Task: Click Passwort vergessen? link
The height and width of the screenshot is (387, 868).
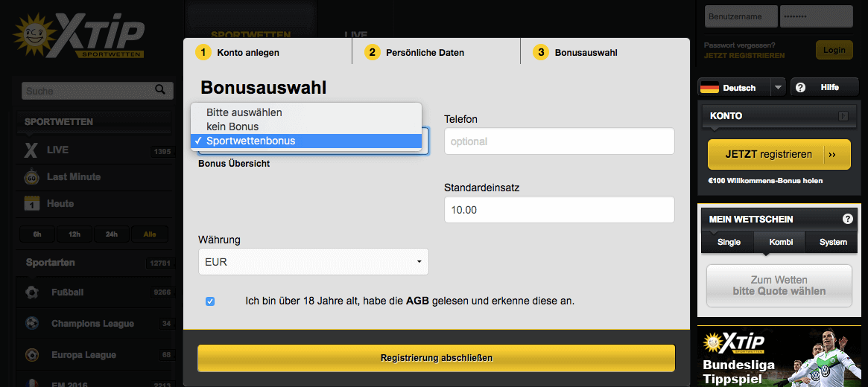Action: pyautogui.click(x=740, y=45)
